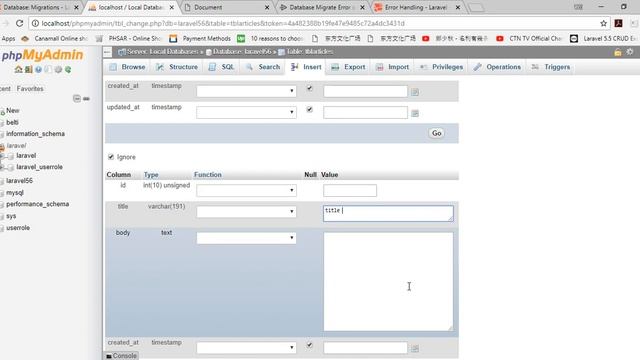Viewport: 640px width, 360px height.
Task: Open Function dropdown for id column
Action: point(246,191)
